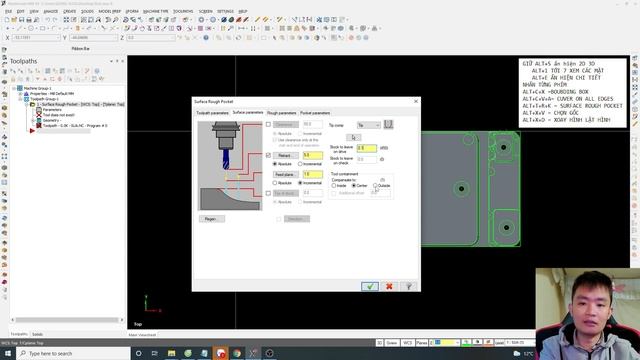Collapse the Toolpath Group-1 node
Screen dimensions: 640x360
tap(20, 99)
